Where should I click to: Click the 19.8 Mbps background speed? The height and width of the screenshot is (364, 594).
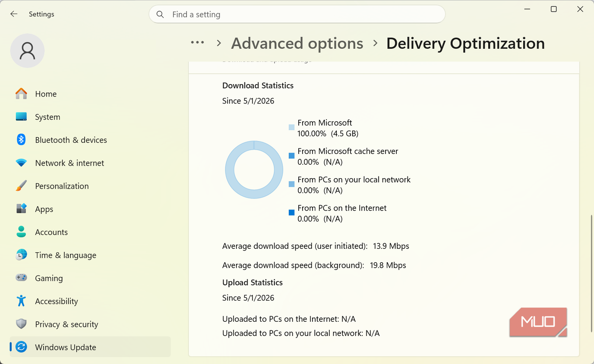388,265
